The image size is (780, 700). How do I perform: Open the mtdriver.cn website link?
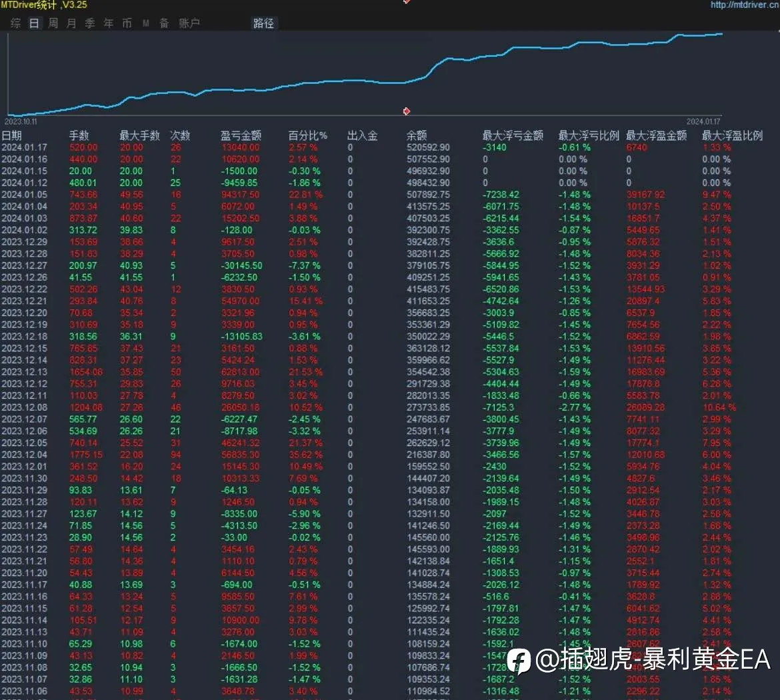(745, 5)
